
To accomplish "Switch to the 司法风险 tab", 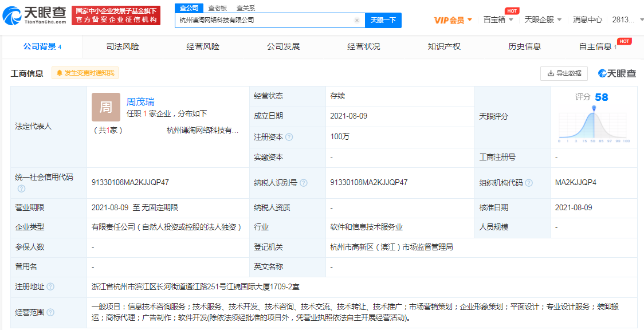I will [123, 46].
